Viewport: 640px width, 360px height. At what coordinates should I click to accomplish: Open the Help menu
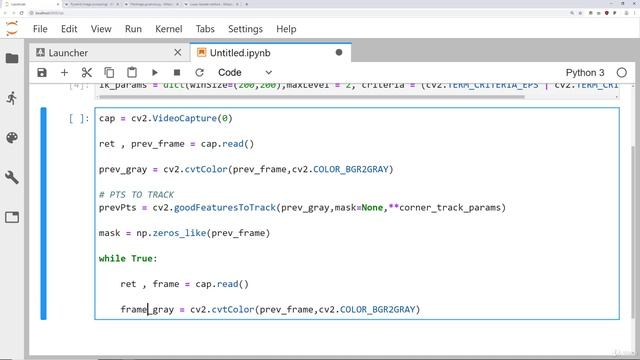(286, 29)
